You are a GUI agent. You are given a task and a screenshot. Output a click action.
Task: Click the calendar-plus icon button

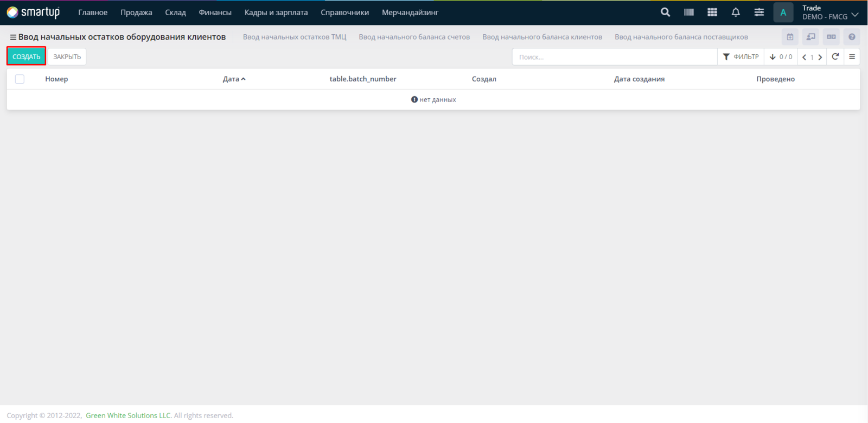(x=790, y=37)
